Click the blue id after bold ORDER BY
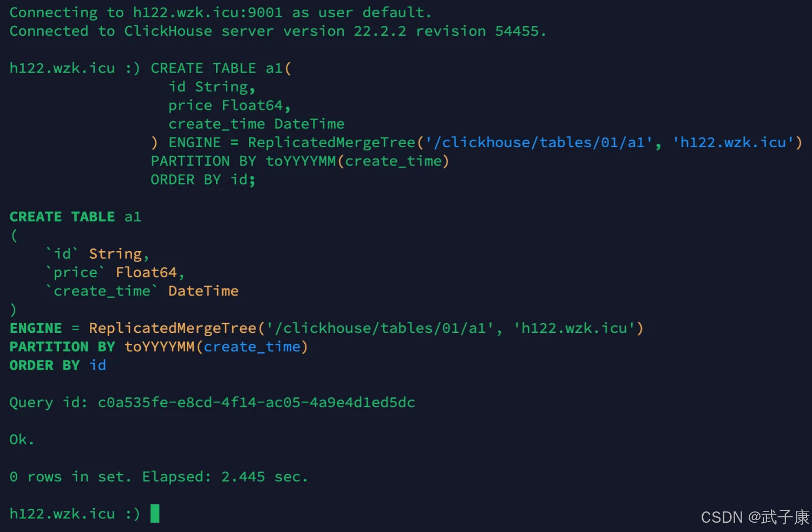This screenshot has height=532, width=812. point(97,366)
